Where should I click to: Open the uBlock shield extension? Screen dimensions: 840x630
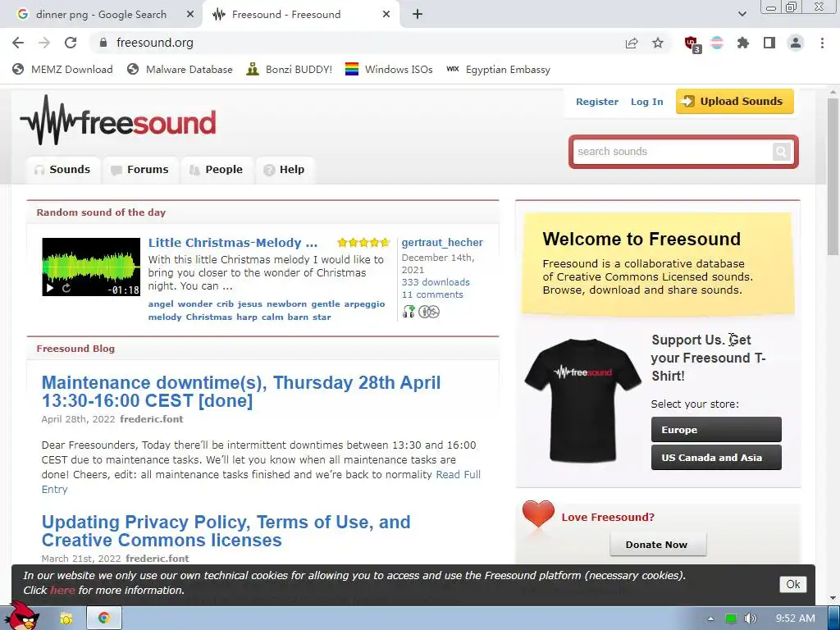coord(692,44)
